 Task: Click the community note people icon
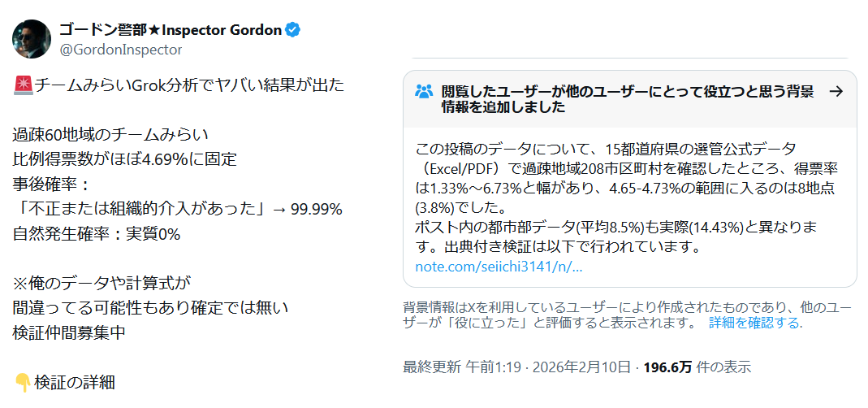(424, 92)
